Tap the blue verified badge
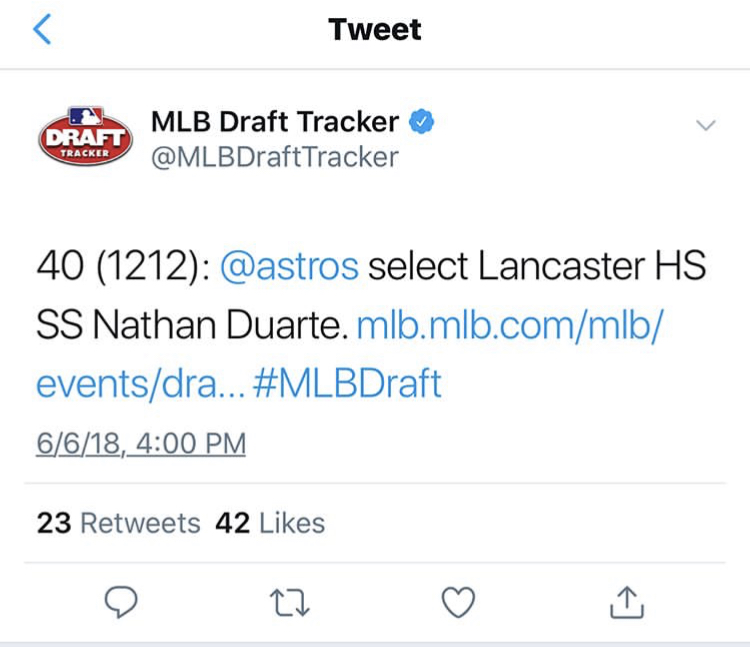Viewport: 750px width, 647px height. pyautogui.click(x=421, y=121)
